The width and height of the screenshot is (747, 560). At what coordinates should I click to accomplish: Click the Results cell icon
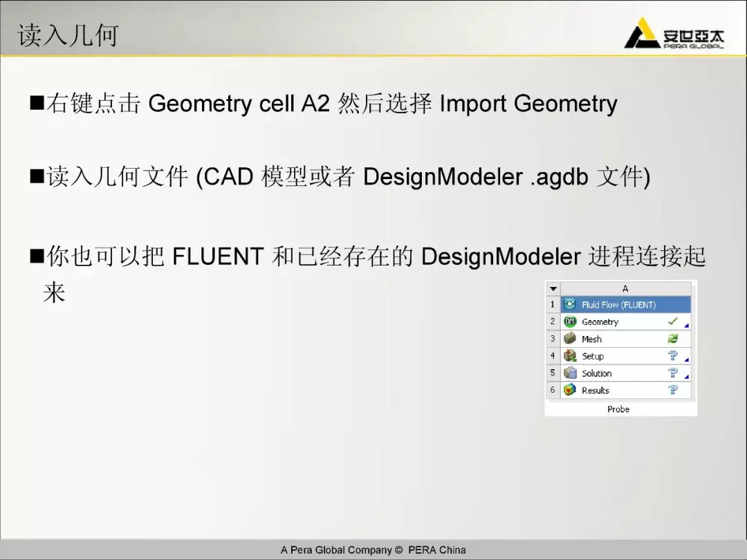pos(570,390)
